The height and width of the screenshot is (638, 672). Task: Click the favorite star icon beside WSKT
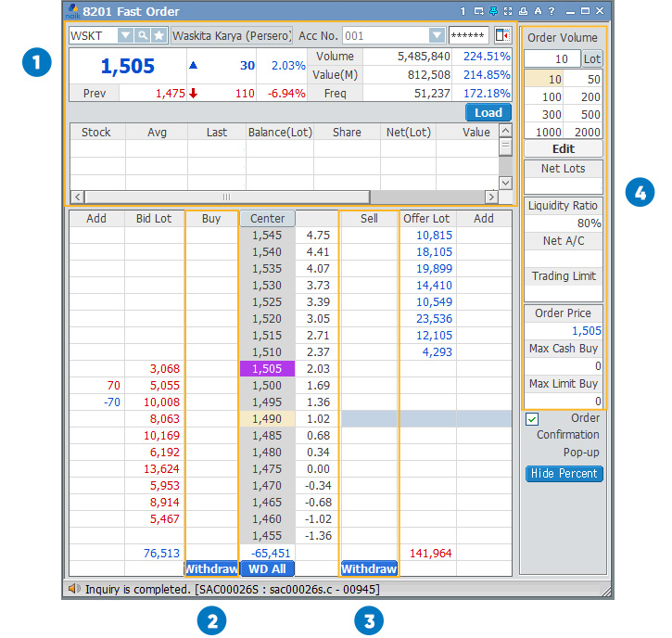coord(159,35)
